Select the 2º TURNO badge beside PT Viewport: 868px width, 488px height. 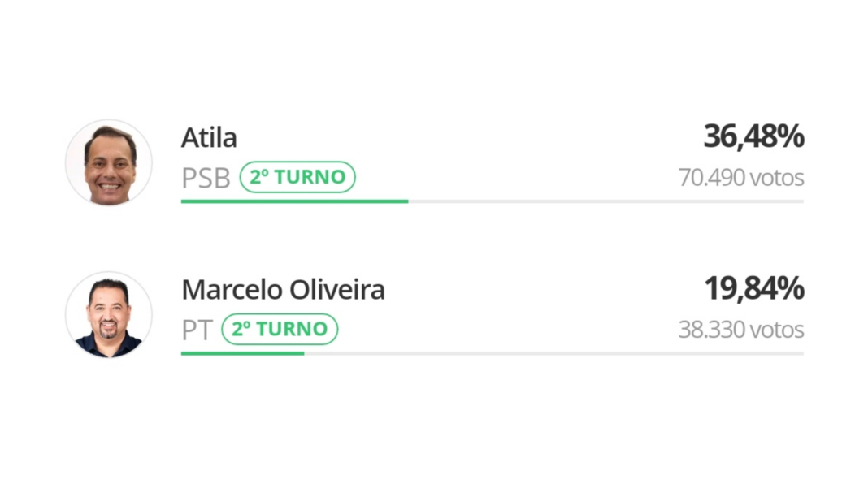pyautogui.click(x=280, y=329)
